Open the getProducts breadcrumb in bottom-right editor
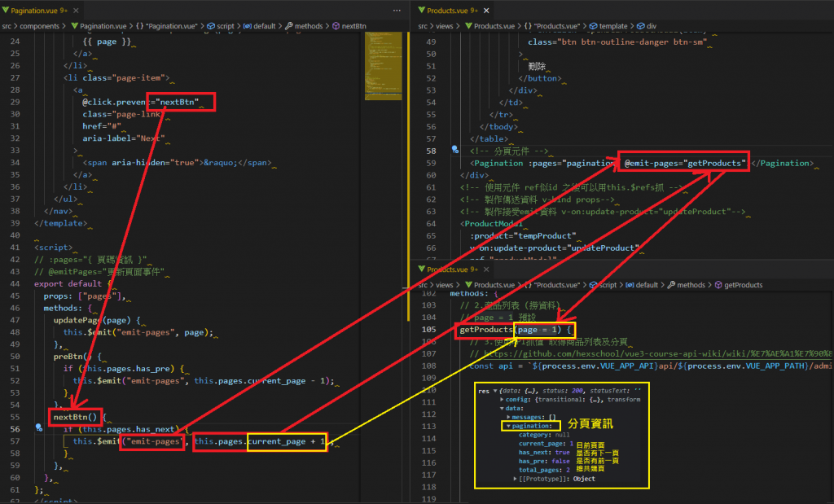834x504 pixels. point(739,285)
